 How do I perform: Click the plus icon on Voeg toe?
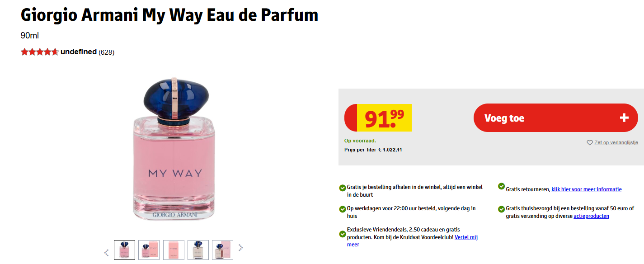[624, 118]
